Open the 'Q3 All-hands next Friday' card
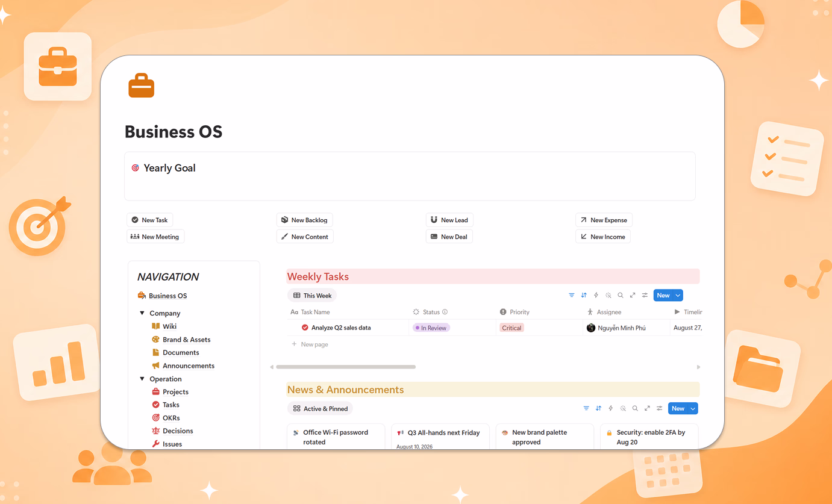This screenshot has height=504, width=832. [440, 437]
